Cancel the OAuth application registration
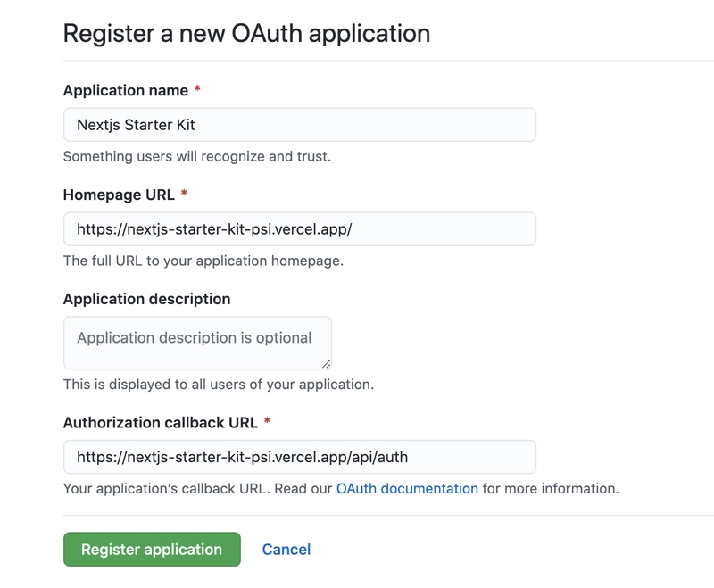The width and height of the screenshot is (714, 588). pyautogui.click(x=286, y=550)
